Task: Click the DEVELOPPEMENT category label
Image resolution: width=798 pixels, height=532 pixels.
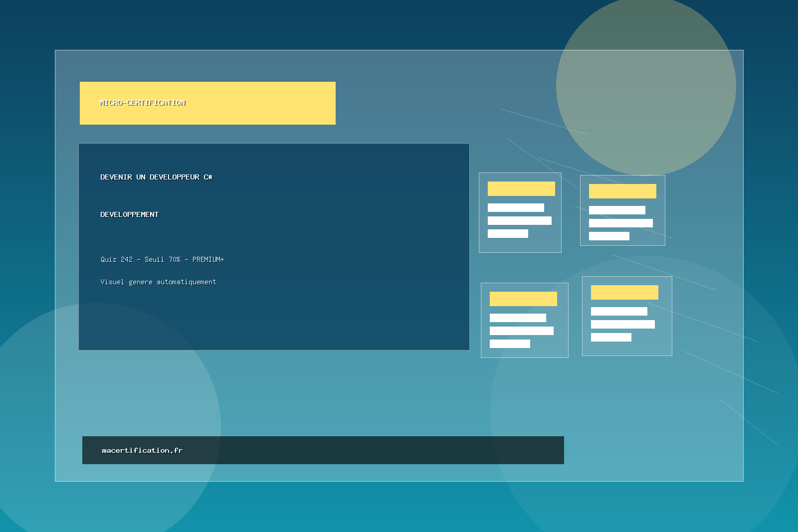Action: pos(129,214)
